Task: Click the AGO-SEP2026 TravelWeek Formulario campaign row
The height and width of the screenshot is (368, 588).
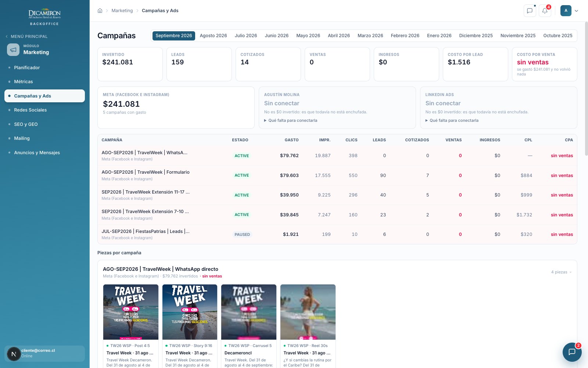Action: coord(337,175)
